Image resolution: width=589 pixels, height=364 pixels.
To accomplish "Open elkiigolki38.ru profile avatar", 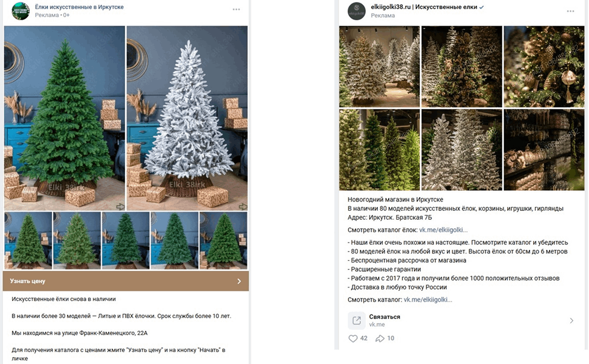I will (x=356, y=11).
